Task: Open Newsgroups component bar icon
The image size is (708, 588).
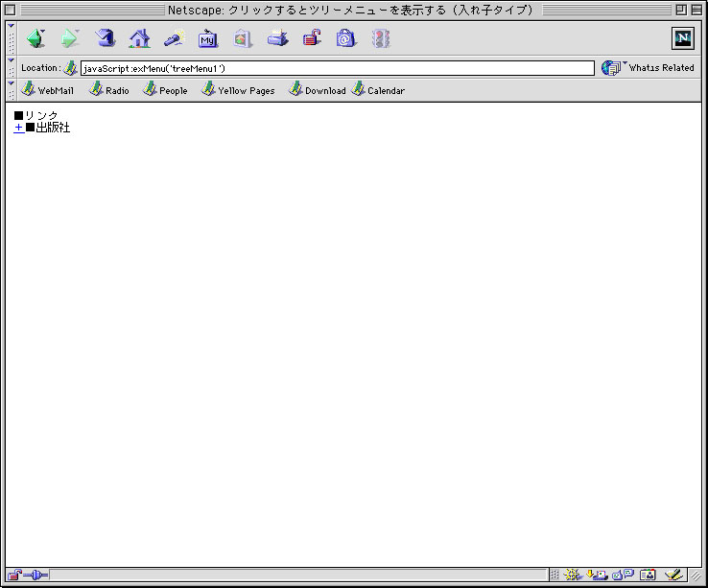Action: [623, 575]
